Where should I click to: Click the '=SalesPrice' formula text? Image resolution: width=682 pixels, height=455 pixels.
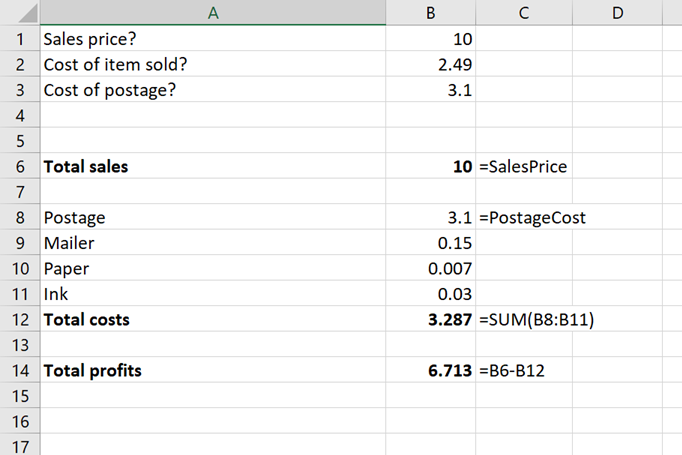coord(523,167)
